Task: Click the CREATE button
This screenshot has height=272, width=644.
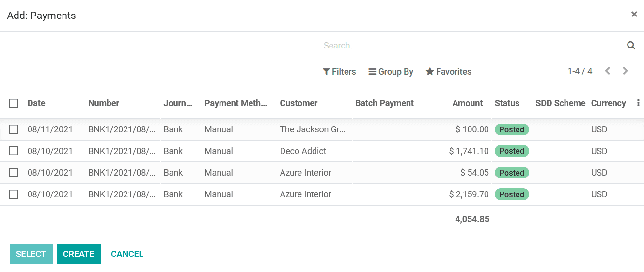Action: click(79, 254)
